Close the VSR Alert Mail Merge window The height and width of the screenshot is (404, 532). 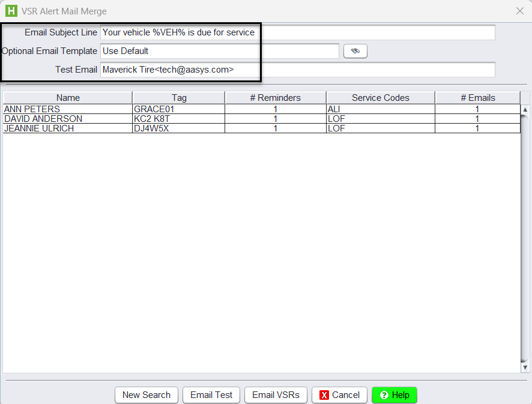pos(520,11)
